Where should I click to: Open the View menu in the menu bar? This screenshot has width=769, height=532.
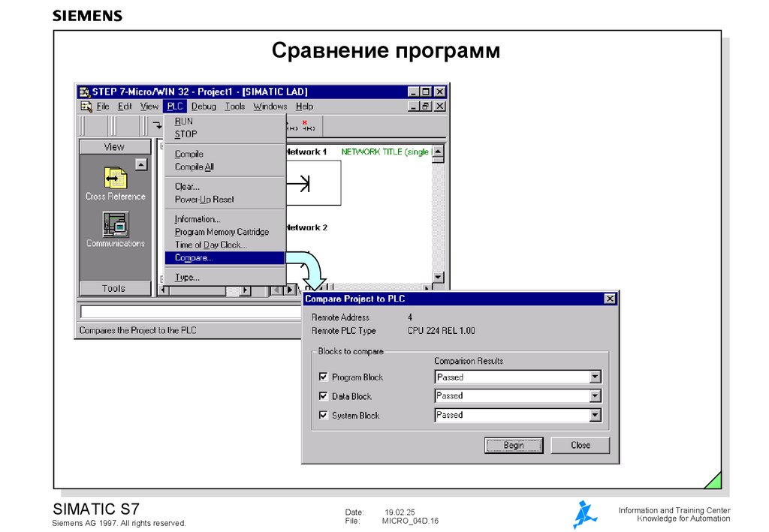(x=149, y=107)
